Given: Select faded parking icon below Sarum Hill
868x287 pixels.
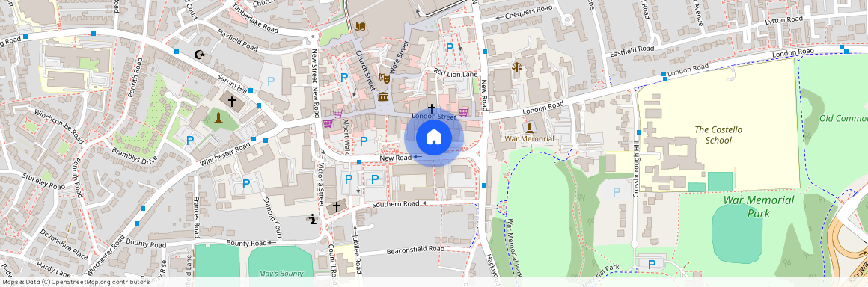Looking at the screenshot, I should click(271, 81).
